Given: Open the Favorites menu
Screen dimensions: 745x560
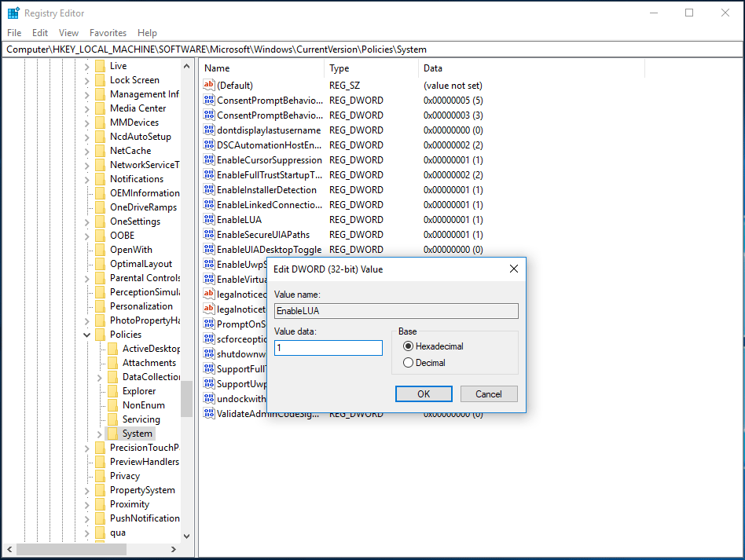Looking at the screenshot, I should pos(108,33).
